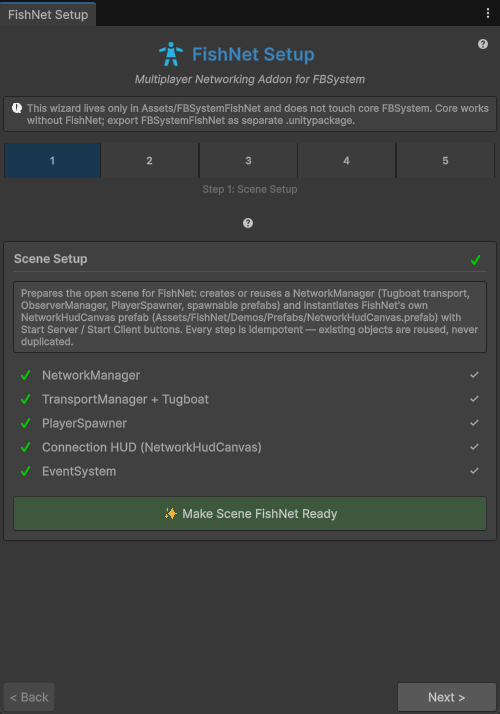Click Make Scene FishNet Ready button
This screenshot has height=714, width=500.
(250, 514)
